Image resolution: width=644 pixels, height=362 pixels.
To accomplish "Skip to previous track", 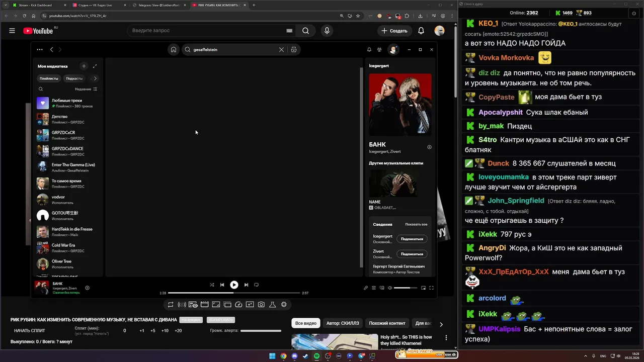I will tap(222, 285).
